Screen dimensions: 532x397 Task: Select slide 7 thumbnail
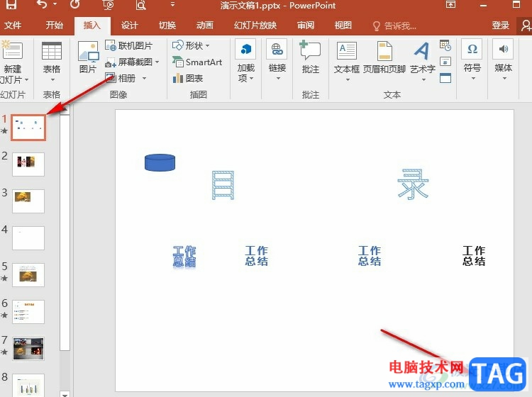pos(28,349)
